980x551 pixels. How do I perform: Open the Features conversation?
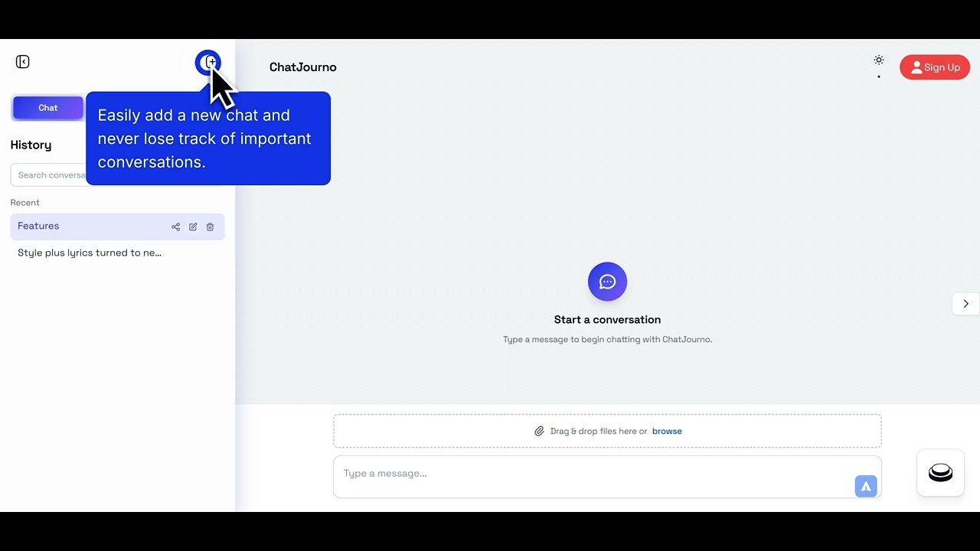coord(117,227)
